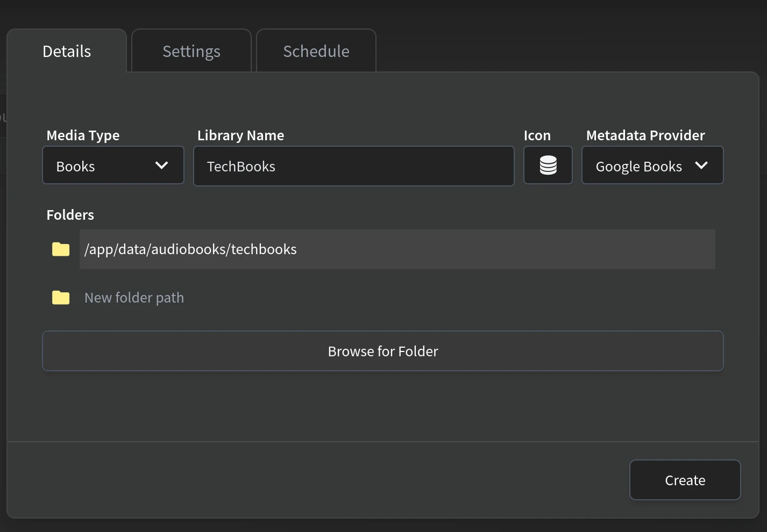Screen dimensions: 767x532
Task: Click the Metadata Provider chevron arrow
Action: click(702, 166)
